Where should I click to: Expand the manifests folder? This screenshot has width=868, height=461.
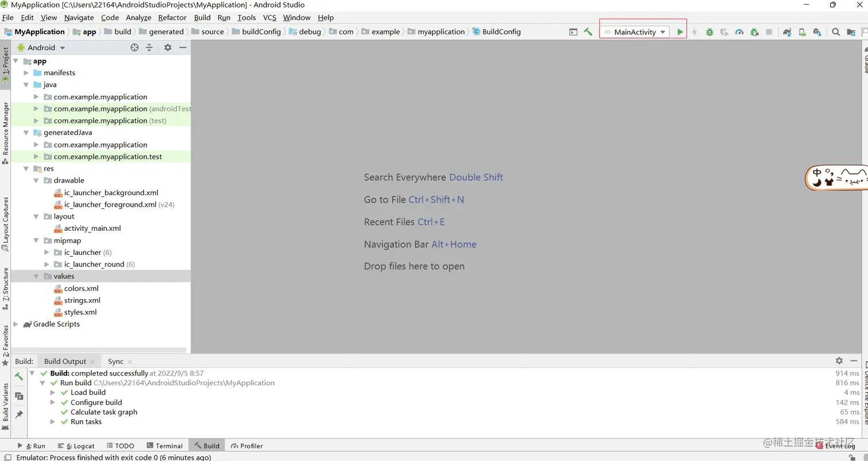[26, 73]
